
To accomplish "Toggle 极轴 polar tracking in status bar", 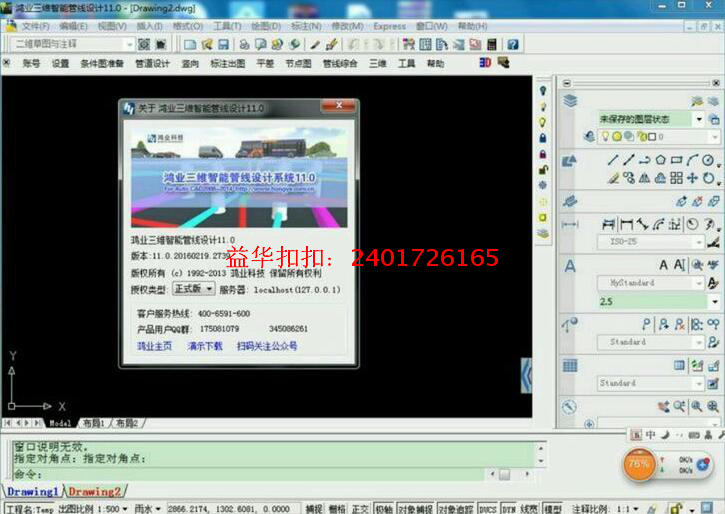I will (384, 508).
